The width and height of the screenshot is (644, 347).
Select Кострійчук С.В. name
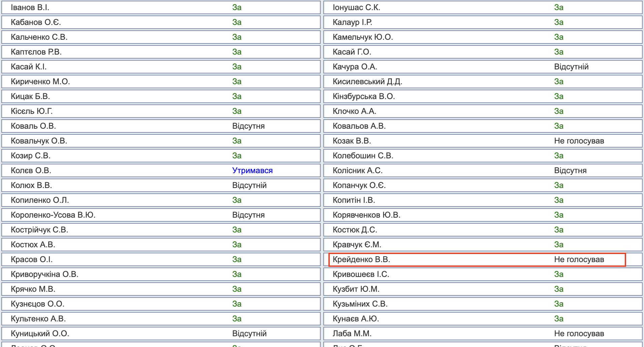tap(39, 230)
